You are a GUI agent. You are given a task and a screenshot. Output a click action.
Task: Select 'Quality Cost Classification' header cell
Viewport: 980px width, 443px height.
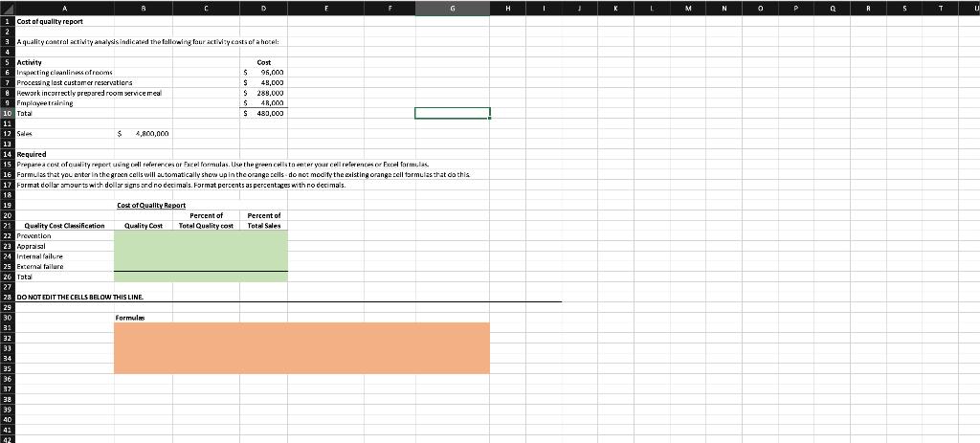[x=64, y=226]
